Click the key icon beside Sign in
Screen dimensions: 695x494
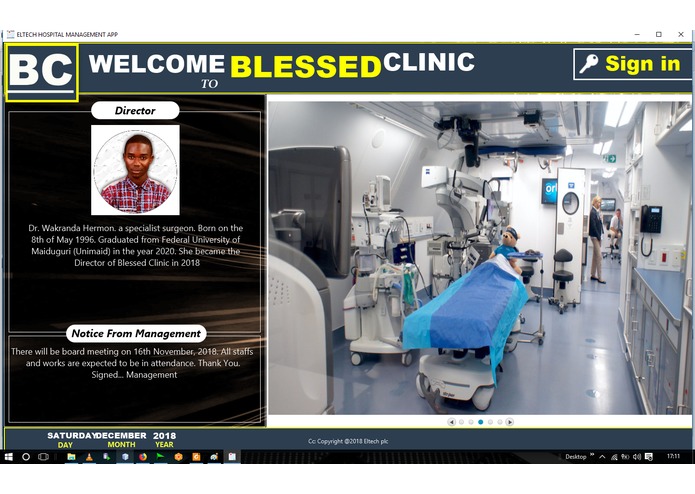[x=589, y=64]
